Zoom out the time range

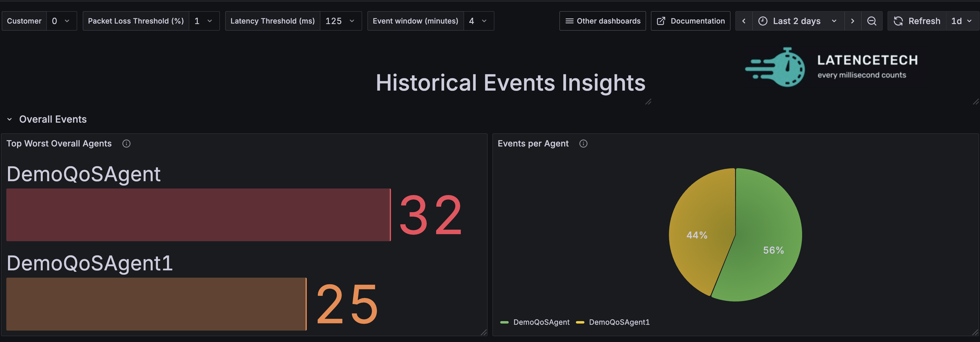(872, 21)
